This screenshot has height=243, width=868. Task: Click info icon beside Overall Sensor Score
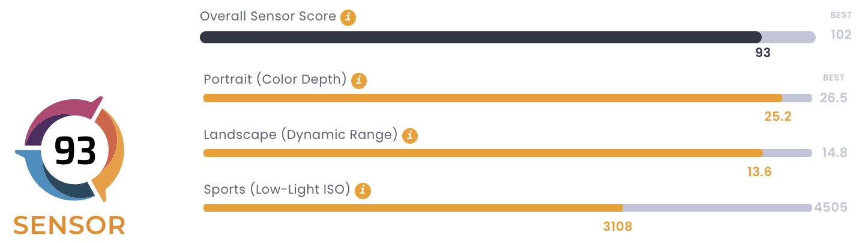[348, 17]
